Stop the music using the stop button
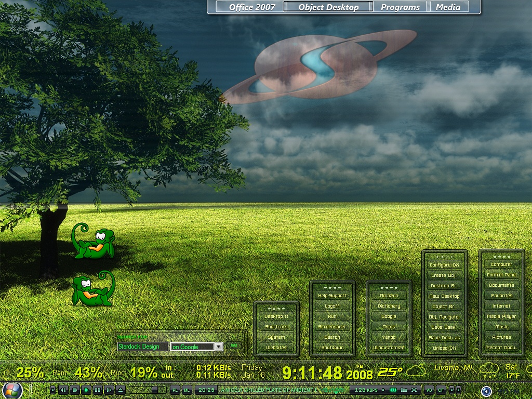Viewport: 532px width, 399px height. click(75, 390)
